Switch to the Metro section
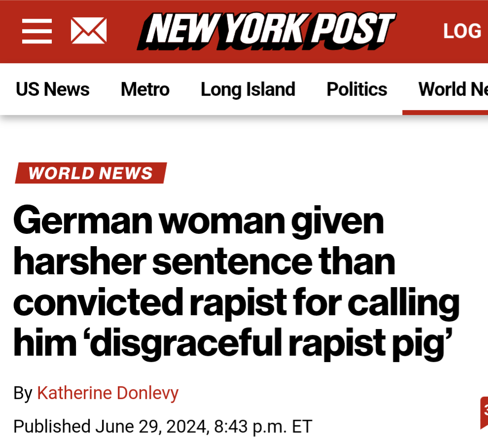488x448 pixels. tap(145, 89)
